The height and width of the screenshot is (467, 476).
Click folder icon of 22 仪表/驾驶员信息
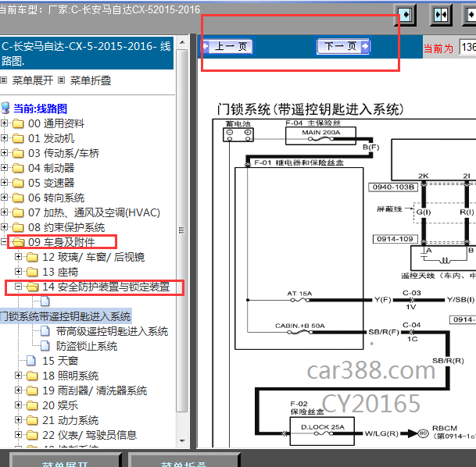tap(32, 436)
